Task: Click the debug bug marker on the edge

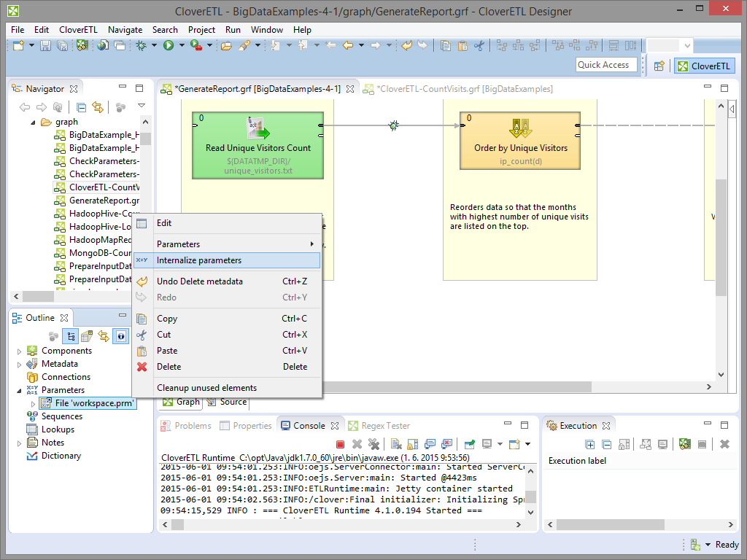Action: coord(393,125)
